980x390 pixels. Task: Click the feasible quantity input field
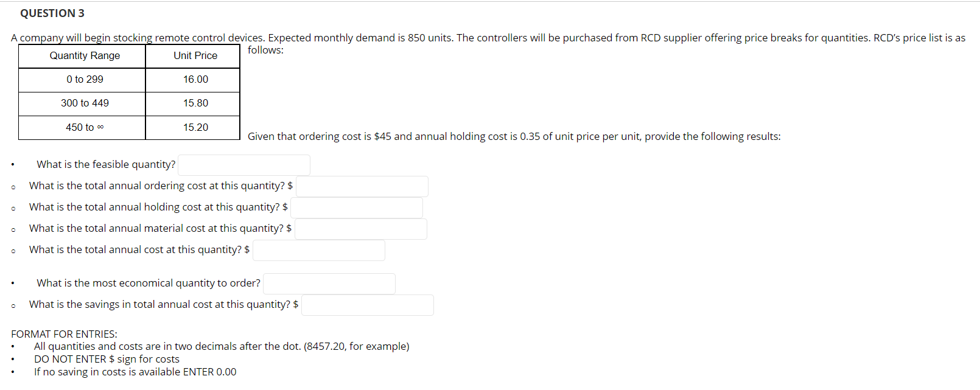(243, 164)
